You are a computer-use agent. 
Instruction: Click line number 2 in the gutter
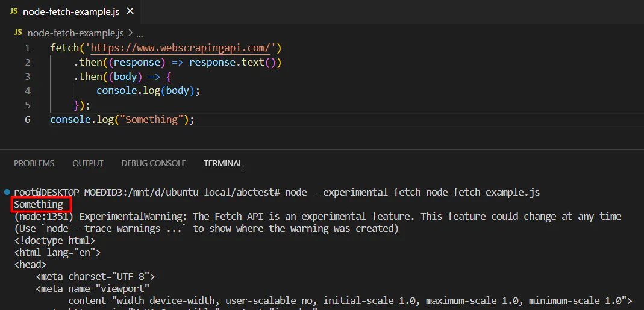(x=27, y=63)
